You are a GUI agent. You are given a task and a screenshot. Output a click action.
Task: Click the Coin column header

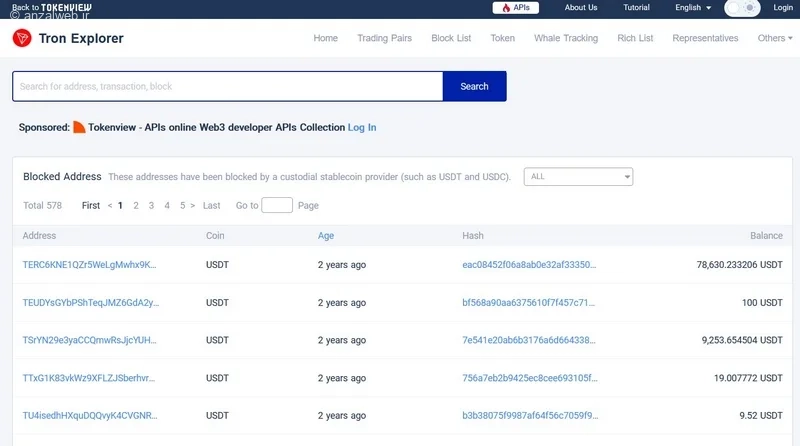pyautogui.click(x=215, y=236)
